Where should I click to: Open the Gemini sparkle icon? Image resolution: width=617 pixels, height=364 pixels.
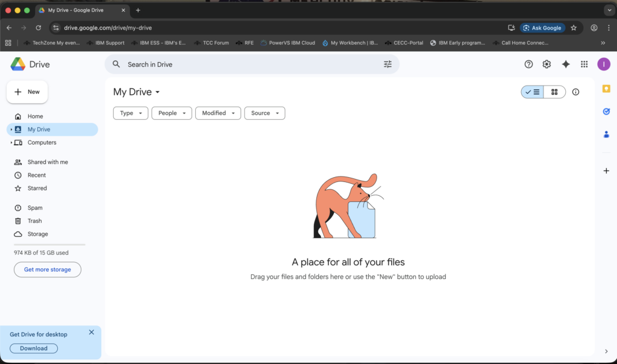tap(565, 64)
